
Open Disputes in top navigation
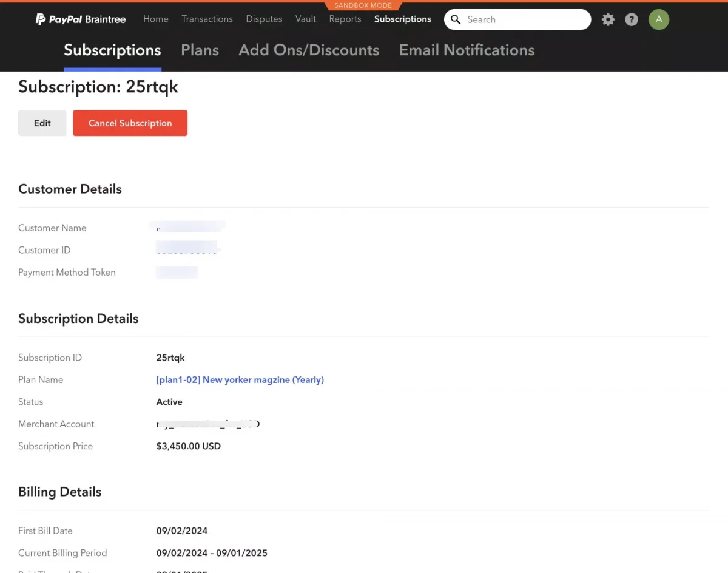pos(264,19)
